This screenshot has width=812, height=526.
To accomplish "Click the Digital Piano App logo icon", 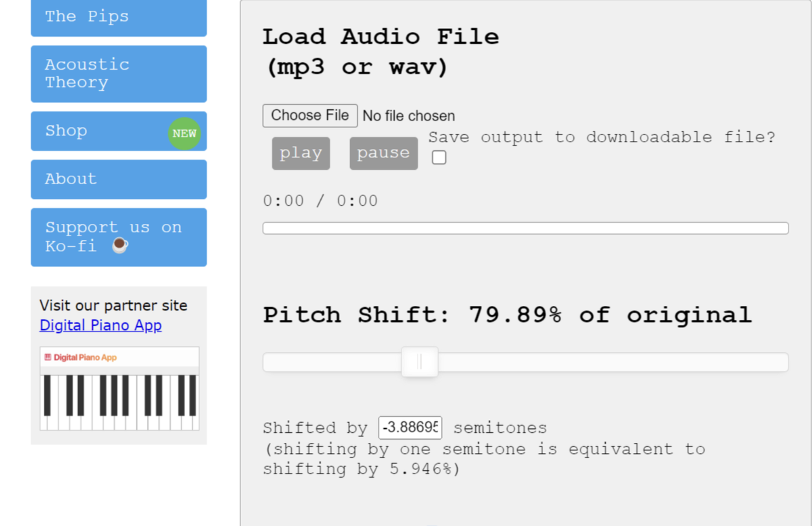I will pos(48,357).
